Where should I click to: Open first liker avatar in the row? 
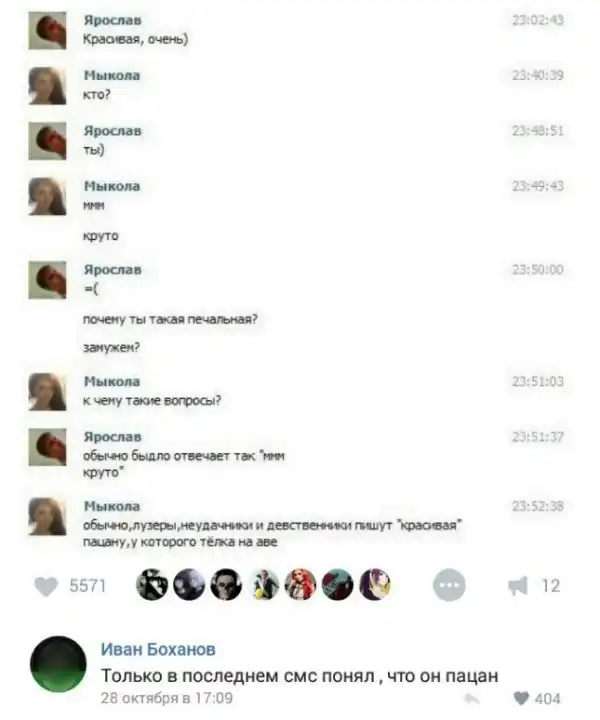(152, 585)
